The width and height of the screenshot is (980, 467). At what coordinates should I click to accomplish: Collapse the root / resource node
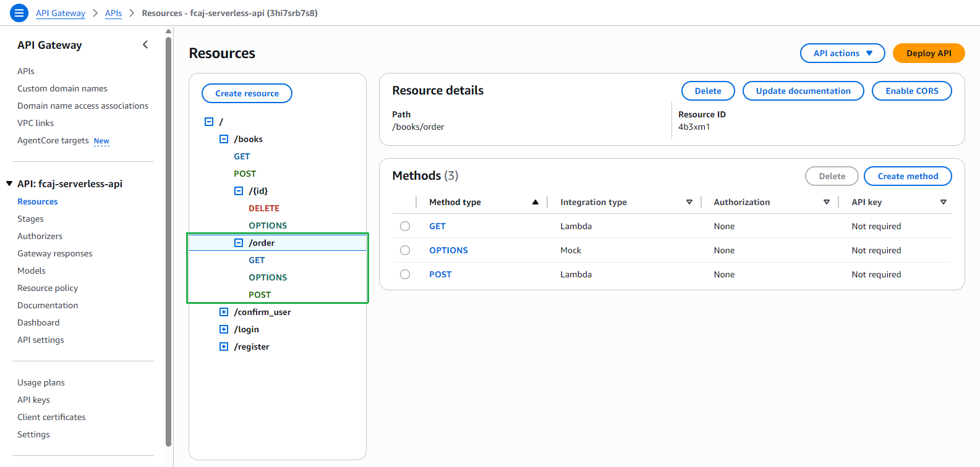pyautogui.click(x=209, y=122)
